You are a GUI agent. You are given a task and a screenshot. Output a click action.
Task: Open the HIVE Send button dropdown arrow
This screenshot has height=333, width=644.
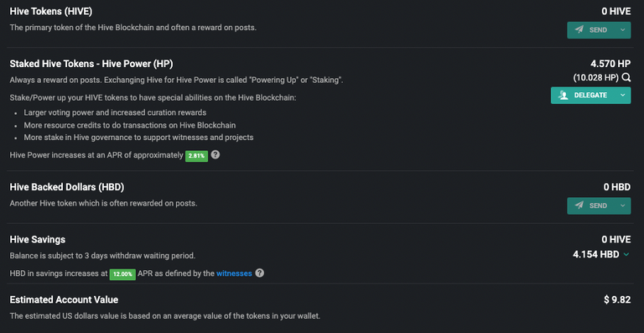pyautogui.click(x=623, y=30)
